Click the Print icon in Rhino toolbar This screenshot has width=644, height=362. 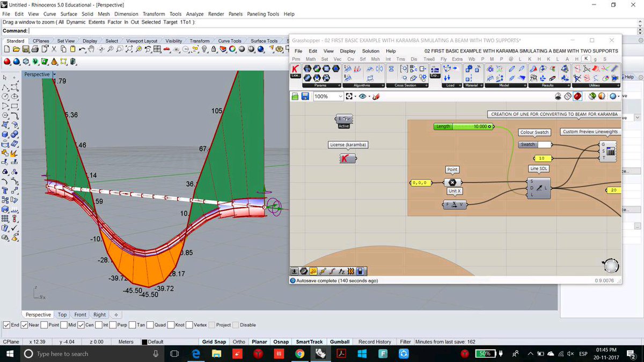click(35, 49)
